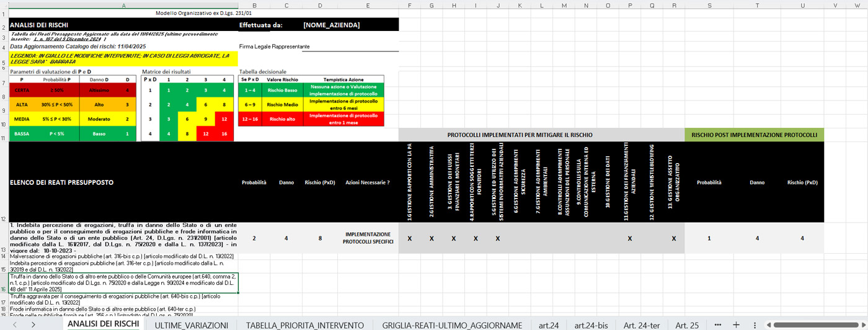868x330 pixels.
Task: Add a new sheet with plus button
Action: point(736,324)
